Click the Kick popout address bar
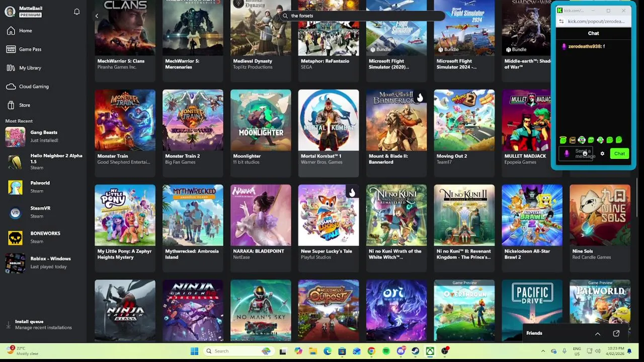The image size is (644, 362). (x=596, y=22)
